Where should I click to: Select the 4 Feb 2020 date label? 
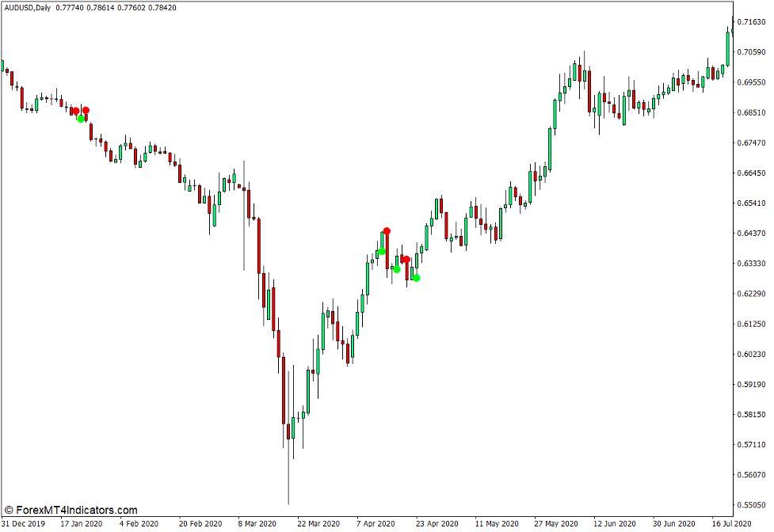point(141,524)
